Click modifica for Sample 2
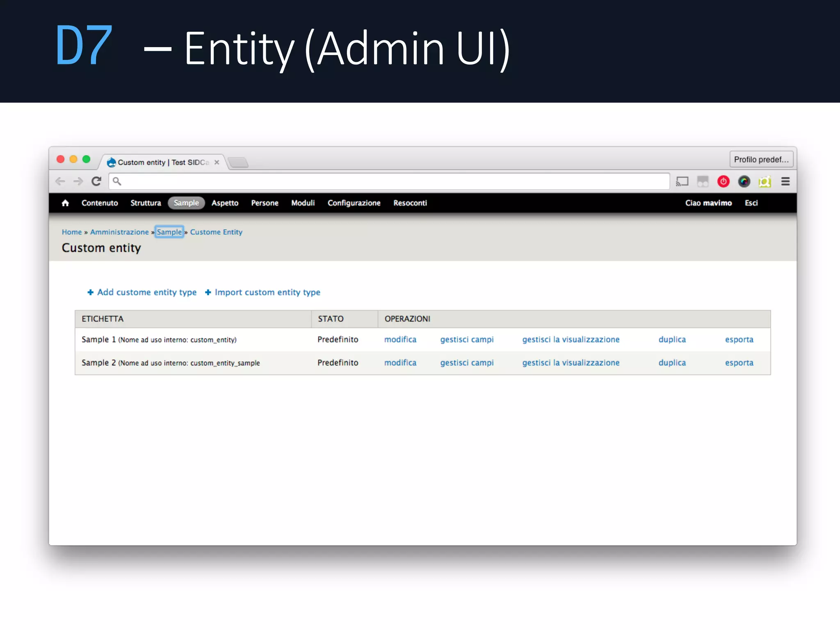Screen dimensions: 840x630 coord(400,363)
